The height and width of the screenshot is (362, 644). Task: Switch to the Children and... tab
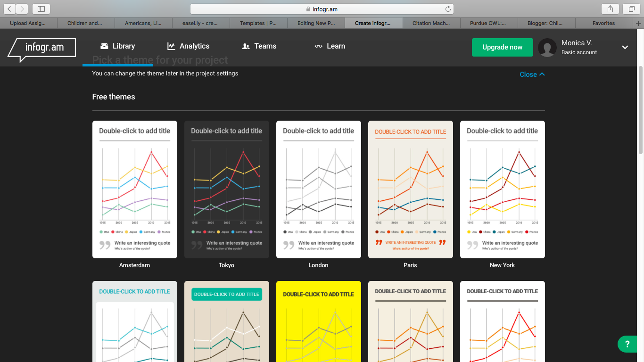(86, 23)
